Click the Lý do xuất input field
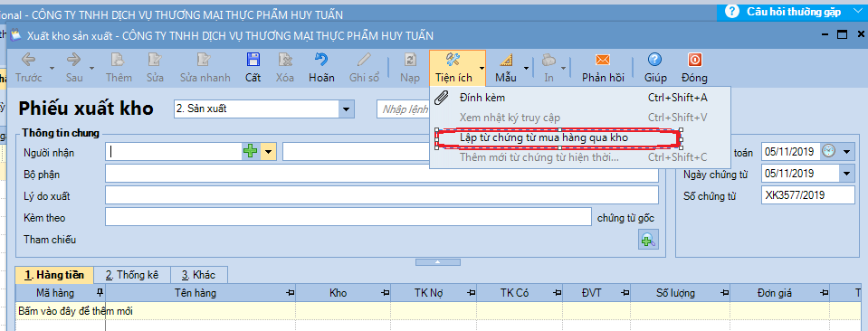Image resolution: width=868 pixels, height=331 pixels. 381,195
